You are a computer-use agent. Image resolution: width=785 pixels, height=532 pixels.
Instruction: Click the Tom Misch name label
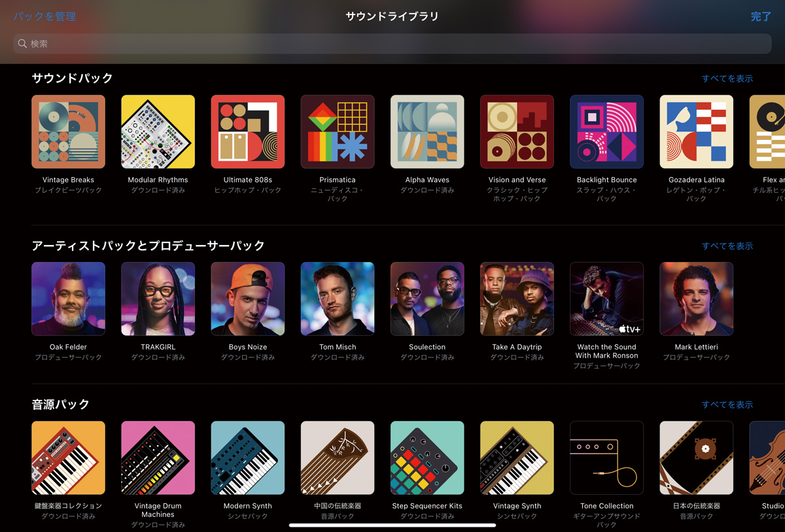coord(338,347)
